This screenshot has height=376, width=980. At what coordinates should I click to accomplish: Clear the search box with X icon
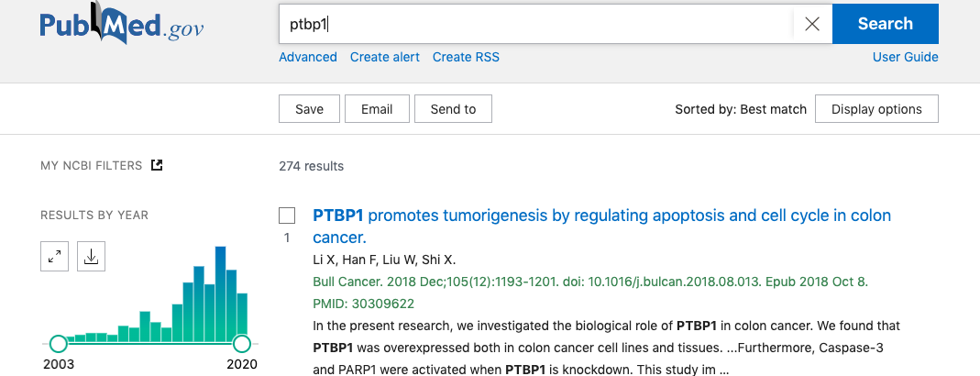tap(811, 25)
